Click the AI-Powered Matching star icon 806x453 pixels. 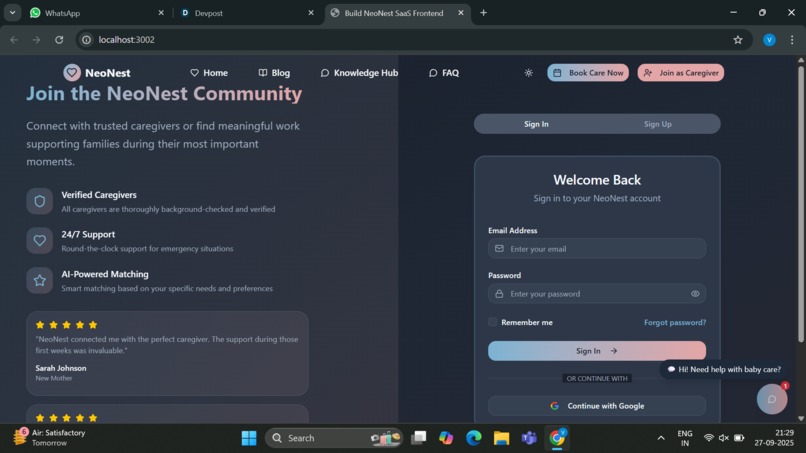coord(40,280)
